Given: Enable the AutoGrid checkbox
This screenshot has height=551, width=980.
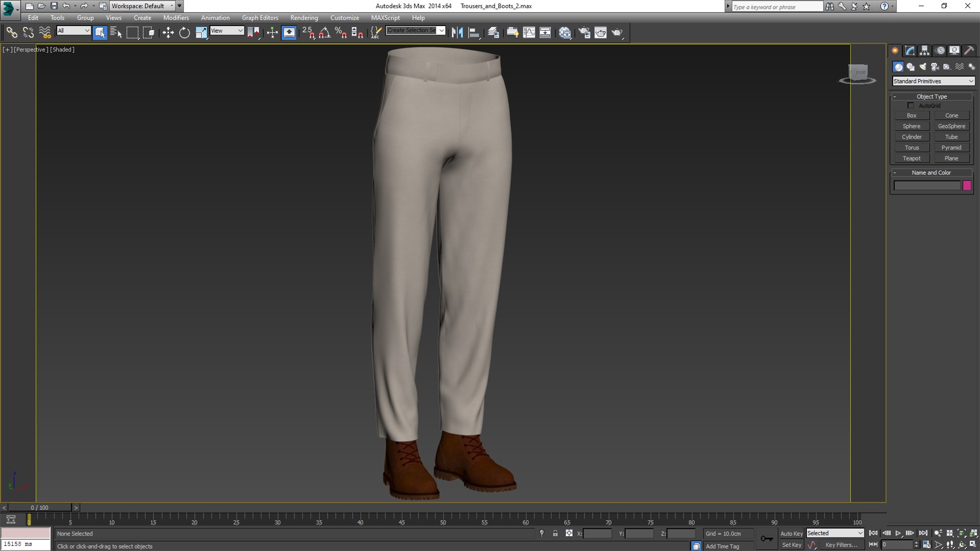Looking at the screenshot, I should 911,106.
